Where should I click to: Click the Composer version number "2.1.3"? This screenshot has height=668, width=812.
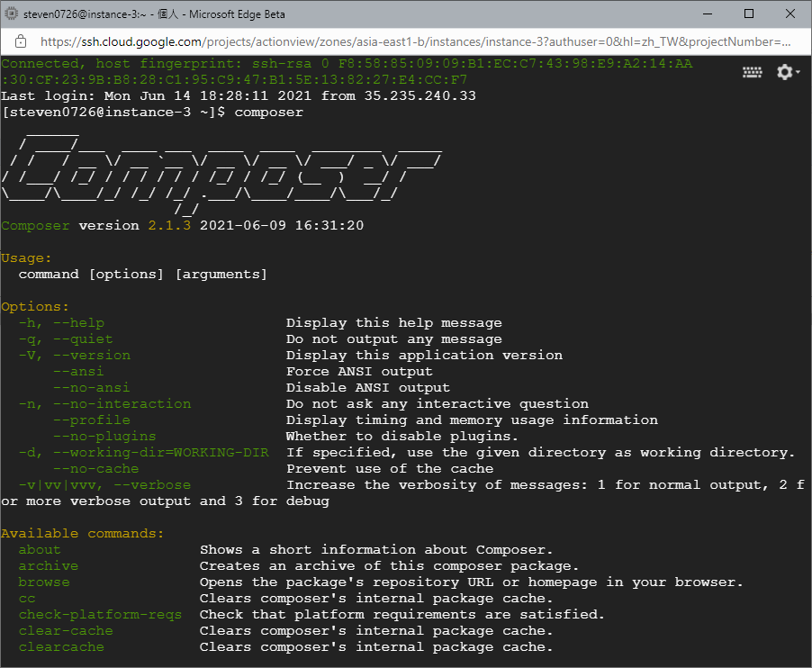click(x=169, y=225)
